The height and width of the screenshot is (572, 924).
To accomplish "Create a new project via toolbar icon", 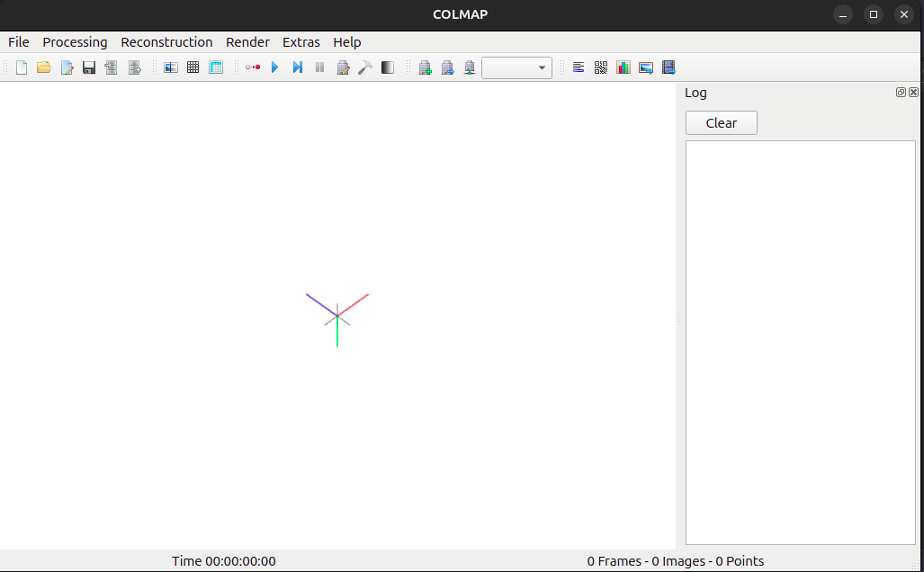I will (x=22, y=67).
